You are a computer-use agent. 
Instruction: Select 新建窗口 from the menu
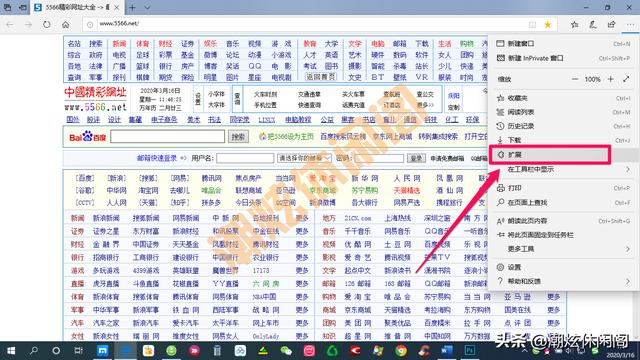point(563,44)
